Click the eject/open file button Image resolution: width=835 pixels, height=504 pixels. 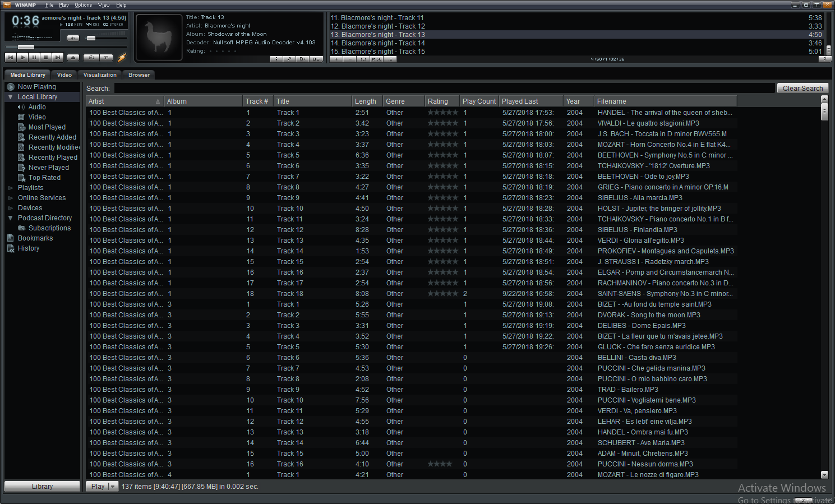coord(73,57)
